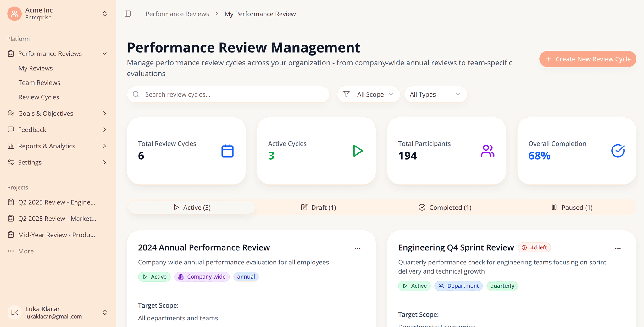Viewport: 644px width, 327px height.
Task: Switch to the Active (3) tab
Action: [192, 208]
